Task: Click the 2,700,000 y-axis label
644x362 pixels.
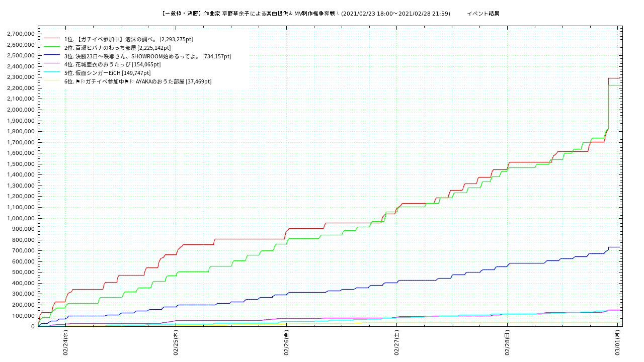Action: click(x=21, y=34)
